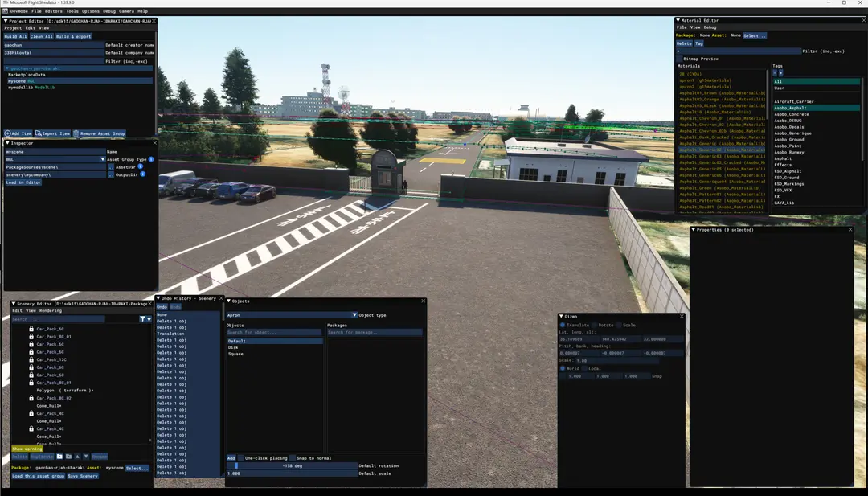This screenshot has height=496, width=868.
Task: Click the Tags expand plus button
Action: (780, 73)
